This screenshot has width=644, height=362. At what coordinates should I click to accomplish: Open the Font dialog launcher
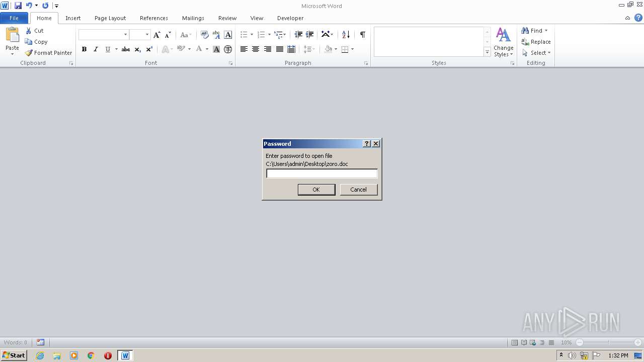(230, 63)
